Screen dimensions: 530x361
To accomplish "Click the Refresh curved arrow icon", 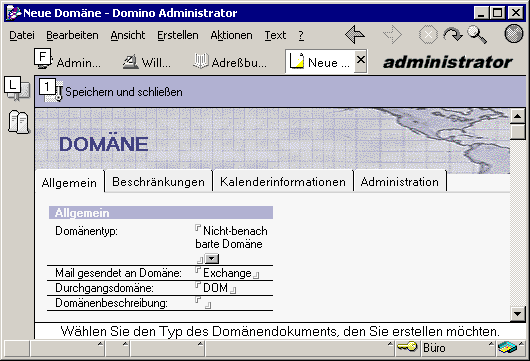I will pyautogui.click(x=453, y=34).
